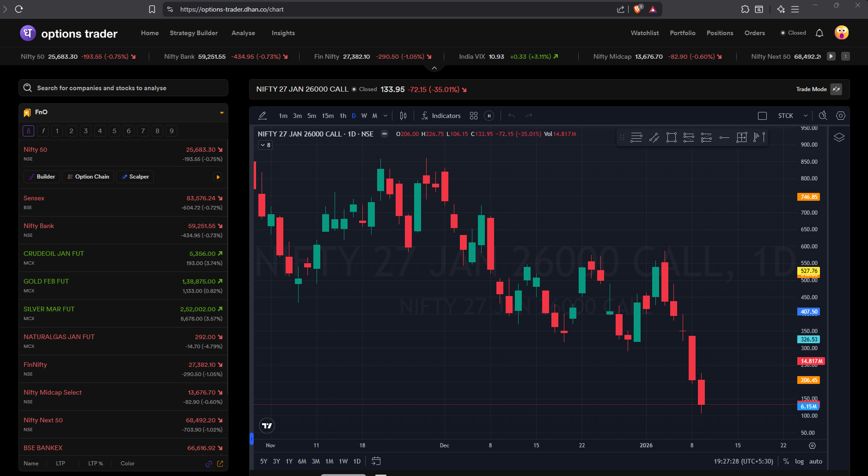Expand the FnO watchlist dropdown

tap(222, 112)
